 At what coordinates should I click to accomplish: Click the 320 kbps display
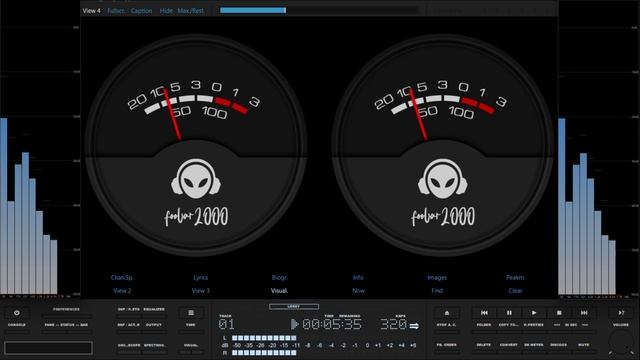click(393, 324)
